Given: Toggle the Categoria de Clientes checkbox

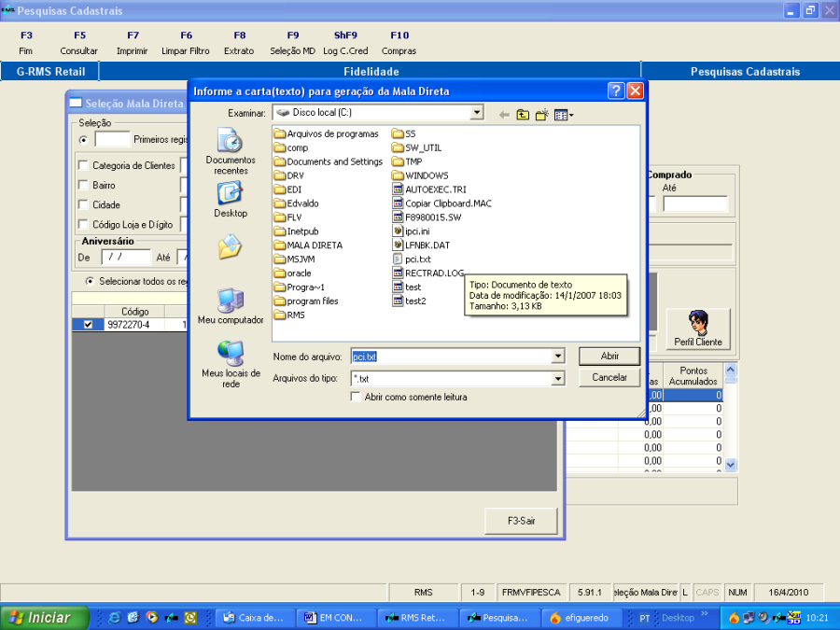Looking at the screenshot, I should (83, 166).
